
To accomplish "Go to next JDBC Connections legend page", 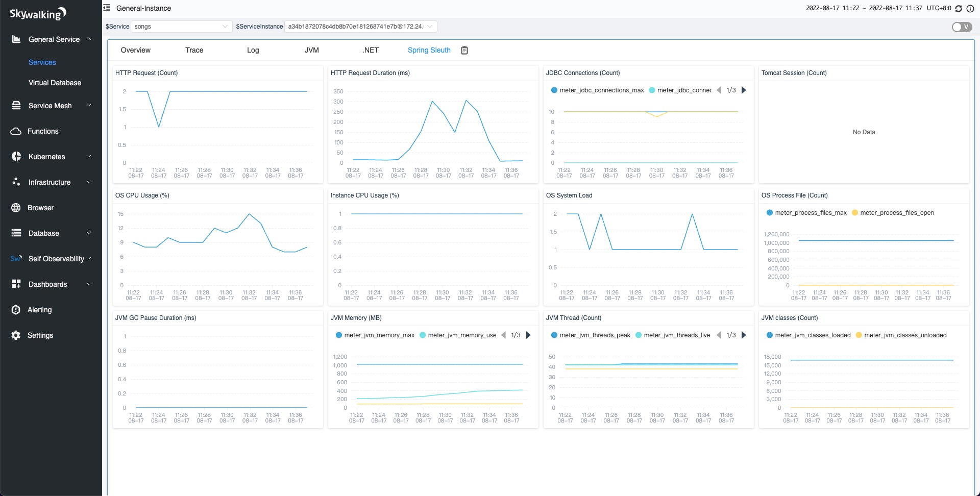I will [744, 90].
